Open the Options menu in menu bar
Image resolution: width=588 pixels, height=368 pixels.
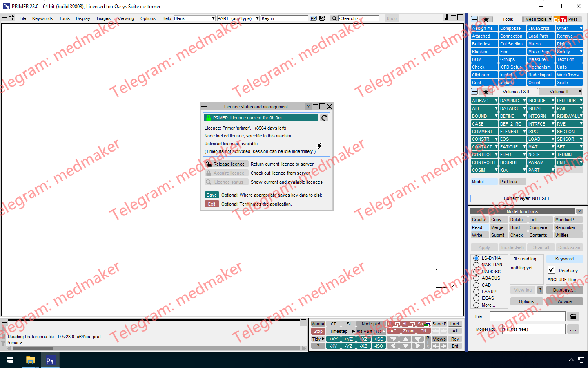[x=148, y=18]
